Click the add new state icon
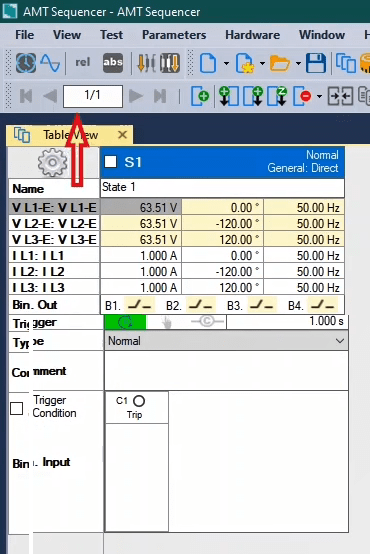The width and height of the screenshot is (370, 554). [x=200, y=96]
